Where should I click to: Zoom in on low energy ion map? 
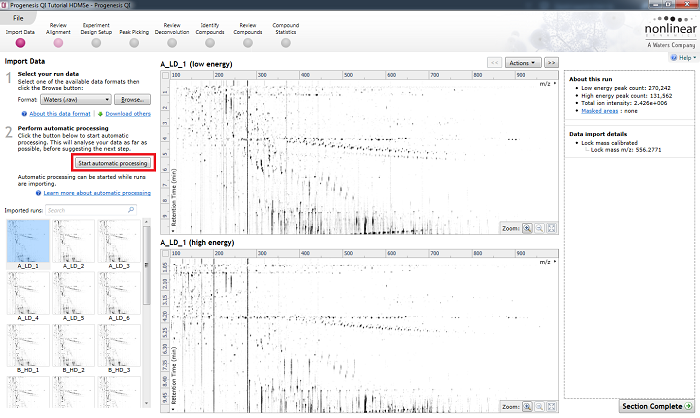point(527,228)
